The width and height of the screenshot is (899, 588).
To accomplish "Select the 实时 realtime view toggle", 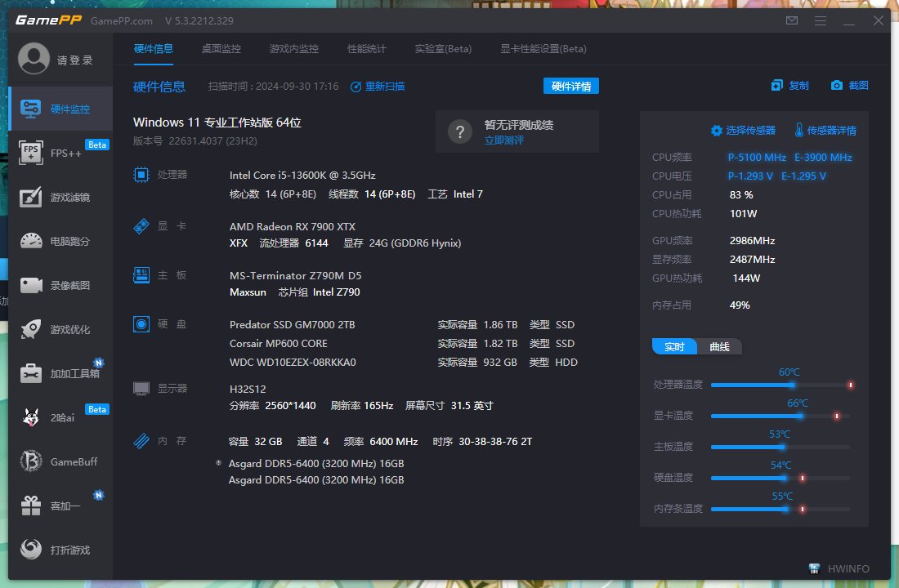I will [x=674, y=347].
